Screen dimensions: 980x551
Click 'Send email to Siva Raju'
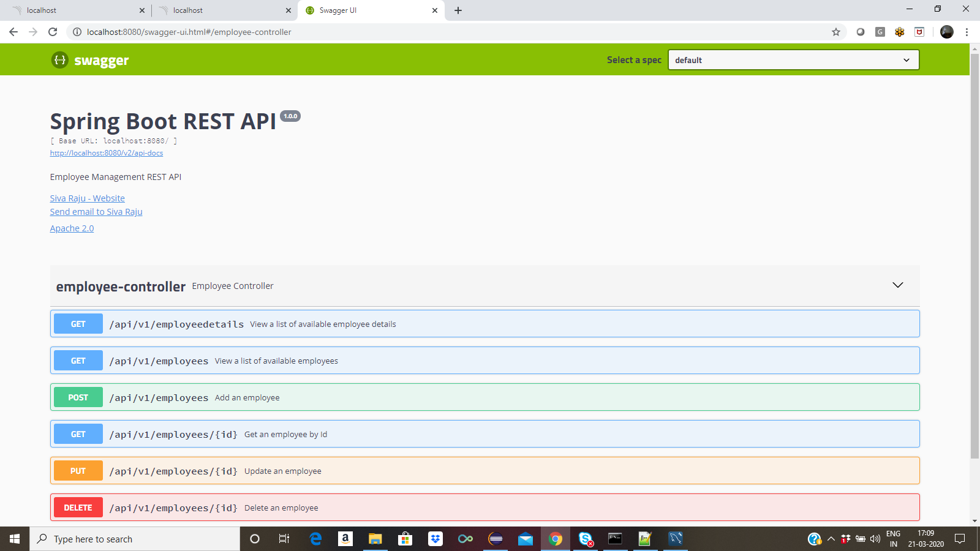pyautogui.click(x=96, y=211)
